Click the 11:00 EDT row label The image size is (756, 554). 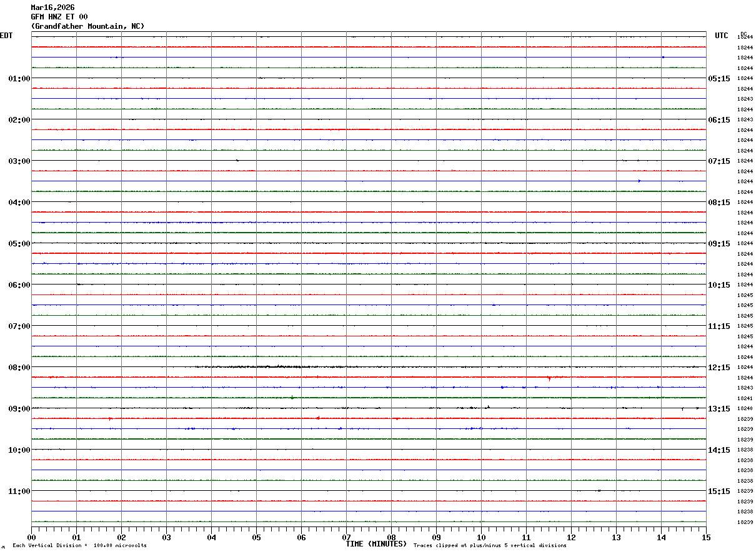pyautogui.click(x=19, y=491)
